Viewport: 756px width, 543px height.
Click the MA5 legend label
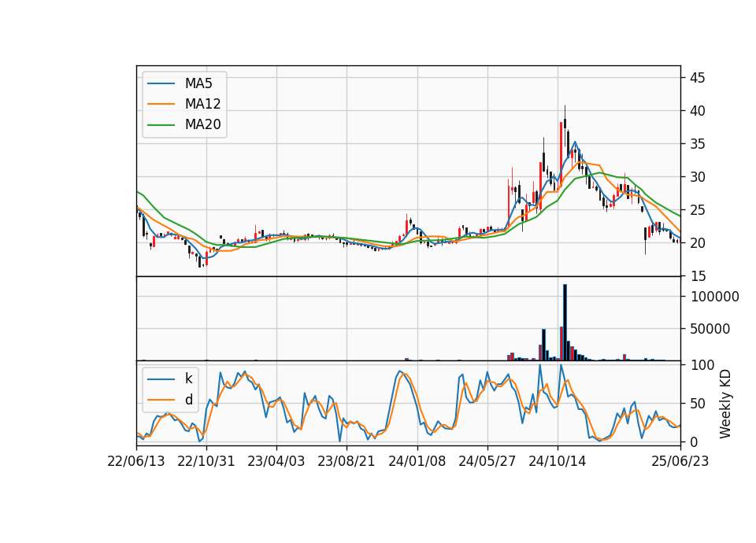pos(198,83)
